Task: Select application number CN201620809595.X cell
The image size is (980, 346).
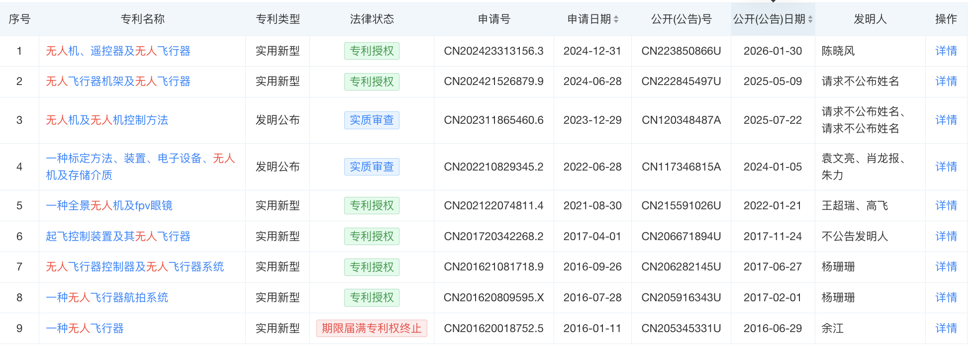Action: pyautogui.click(x=493, y=297)
